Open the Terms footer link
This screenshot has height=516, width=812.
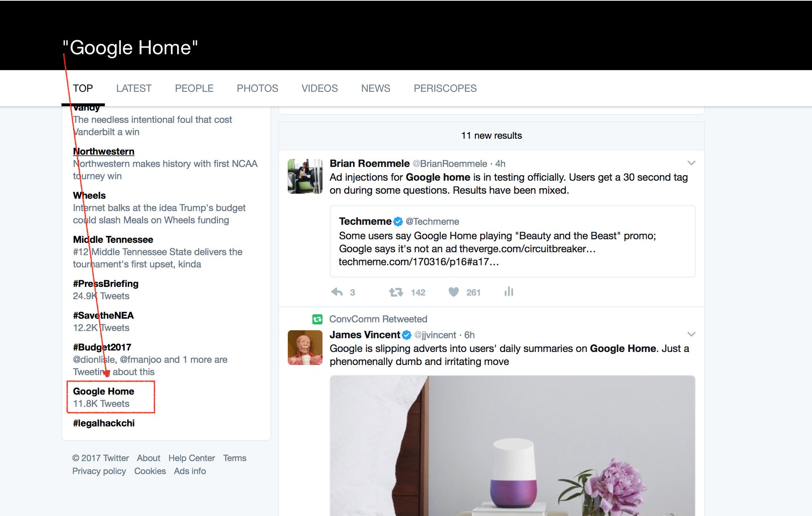click(235, 458)
